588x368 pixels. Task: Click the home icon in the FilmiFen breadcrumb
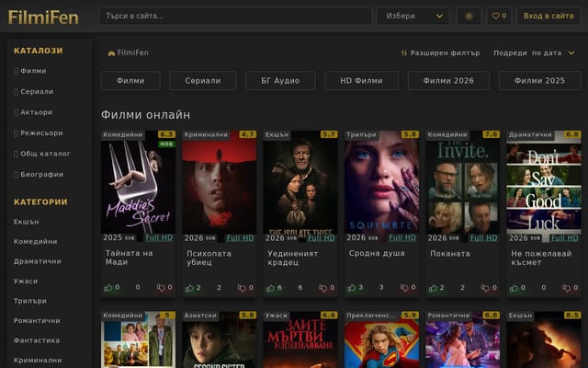pyautogui.click(x=111, y=53)
